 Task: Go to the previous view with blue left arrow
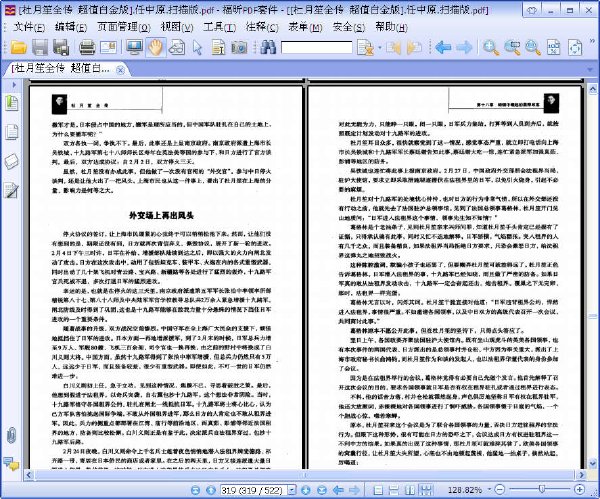pyautogui.click(x=443, y=47)
